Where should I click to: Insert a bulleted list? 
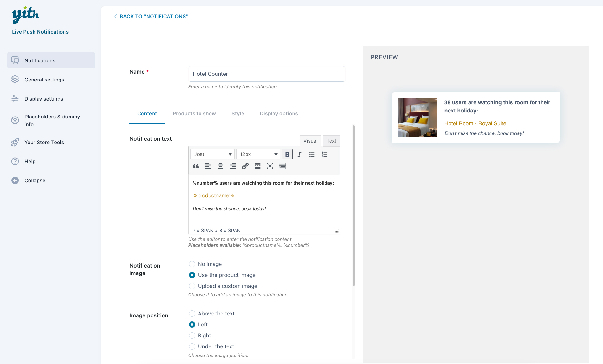point(312,154)
